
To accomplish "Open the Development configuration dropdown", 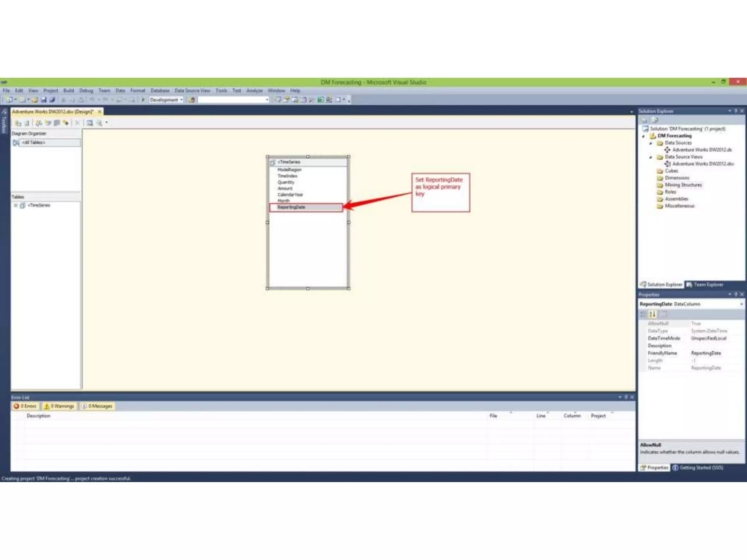I will click(166, 100).
